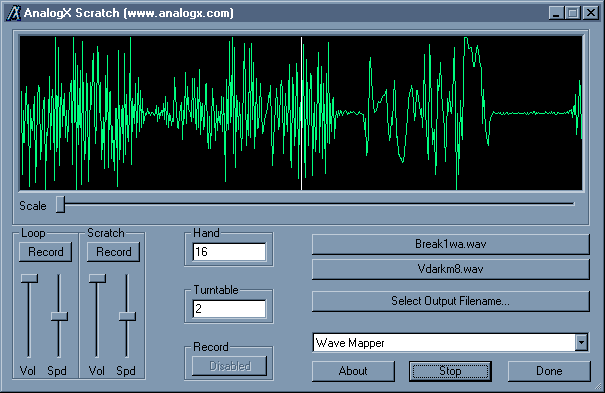The image size is (605, 393).
Task: Select the Vdarkm8.wav file button
Action: point(451,269)
